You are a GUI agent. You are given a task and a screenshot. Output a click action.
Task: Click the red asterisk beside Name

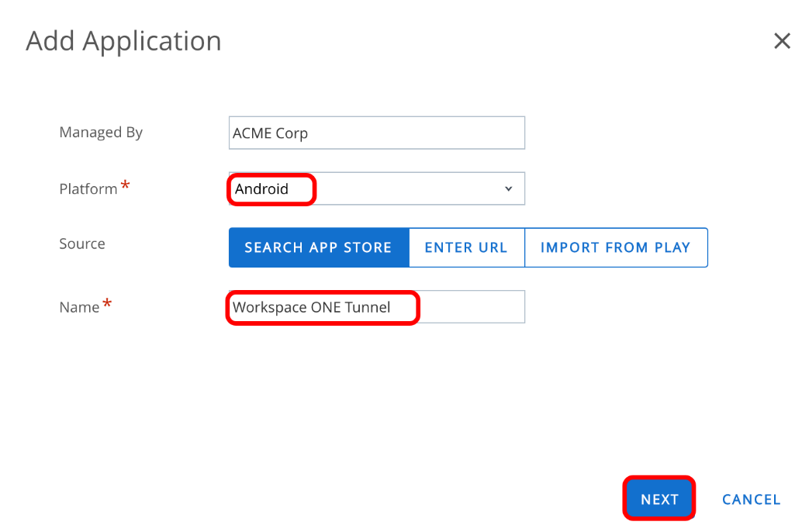pyautogui.click(x=107, y=305)
